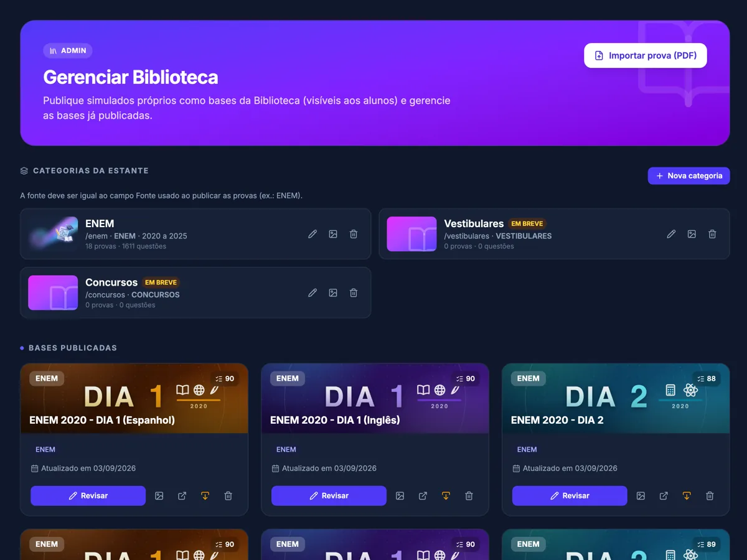Image resolution: width=747 pixels, height=560 pixels.
Task: Change the Vestibulares category cover image
Action: (x=692, y=234)
